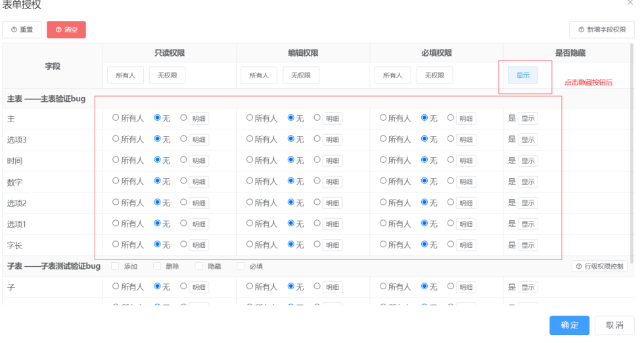Click the 显示 button under 是否隐藏 header
This screenshot has width=644, height=343.
(x=522, y=76)
